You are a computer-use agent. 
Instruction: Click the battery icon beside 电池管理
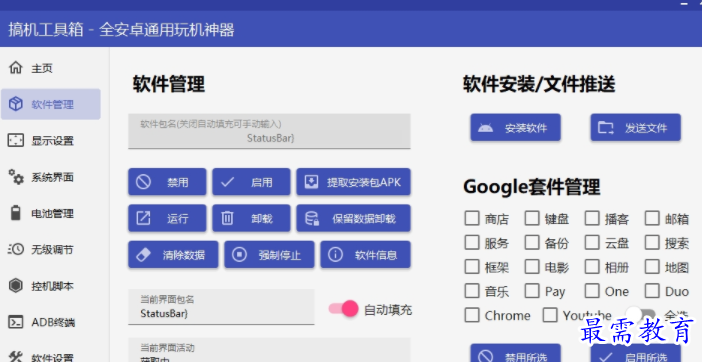pos(15,213)
